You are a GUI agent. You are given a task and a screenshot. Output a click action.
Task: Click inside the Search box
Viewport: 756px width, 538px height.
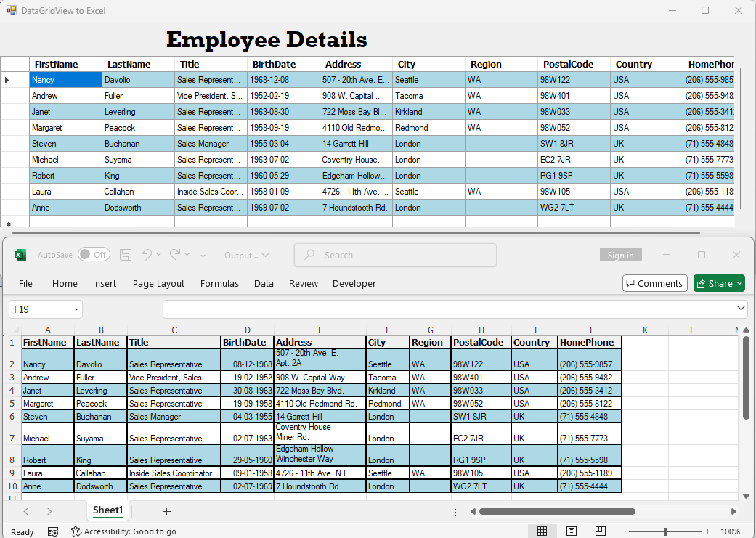click(x=395, y=254)
